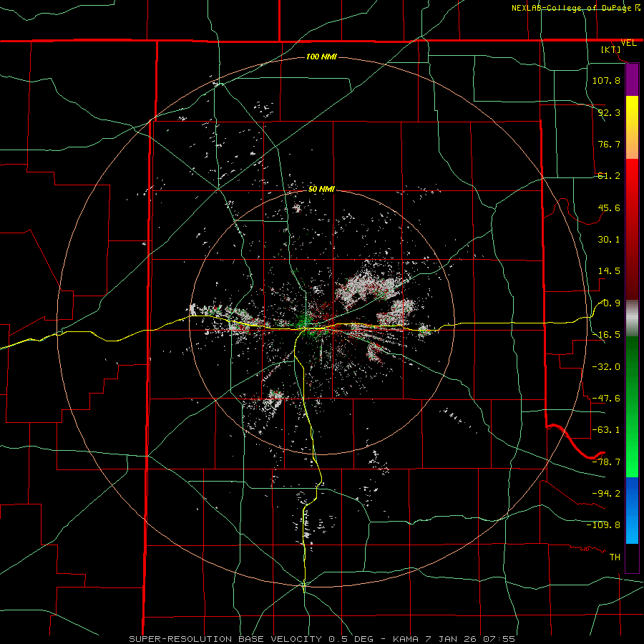The width and height of the screenshot is (644, 644).
Task: Click the VEL legend title
Action: coord(628,43)
